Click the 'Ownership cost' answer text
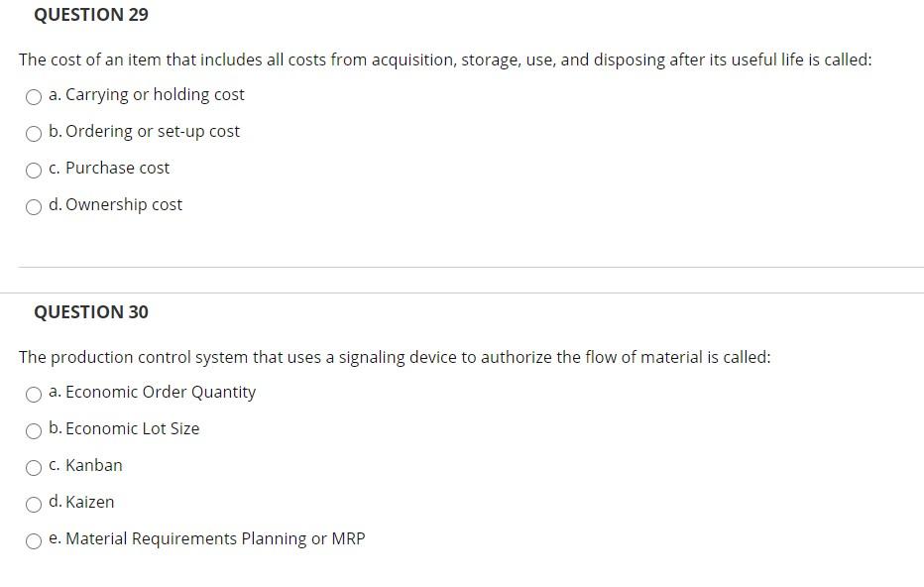The width and height of the screenshot is (924, 587). click(x=124, y=204)
